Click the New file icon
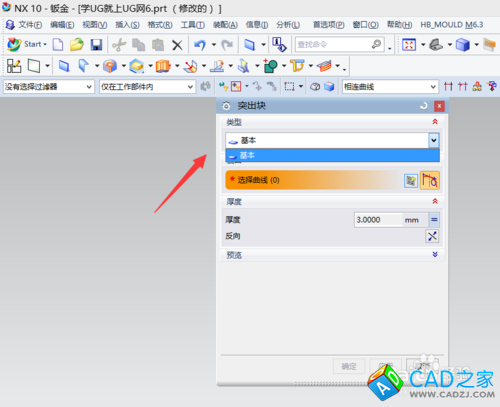Image resolution: width=500 pixels, height=407 pixels. (x=58, y=45)
